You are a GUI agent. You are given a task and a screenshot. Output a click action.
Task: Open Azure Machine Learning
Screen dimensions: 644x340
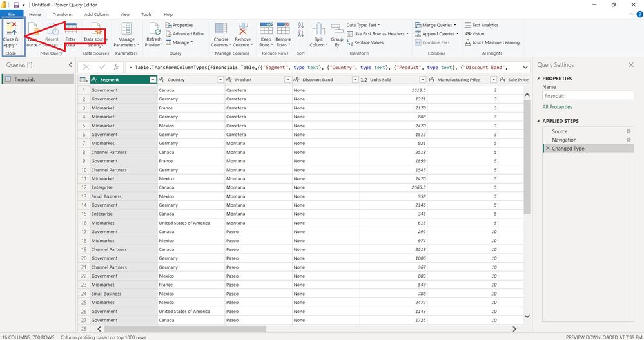pyautogui.click(x=492, y=42)
